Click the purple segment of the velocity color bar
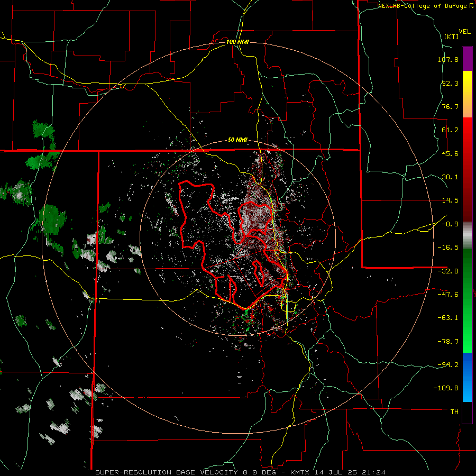 [x=467, y=59]
